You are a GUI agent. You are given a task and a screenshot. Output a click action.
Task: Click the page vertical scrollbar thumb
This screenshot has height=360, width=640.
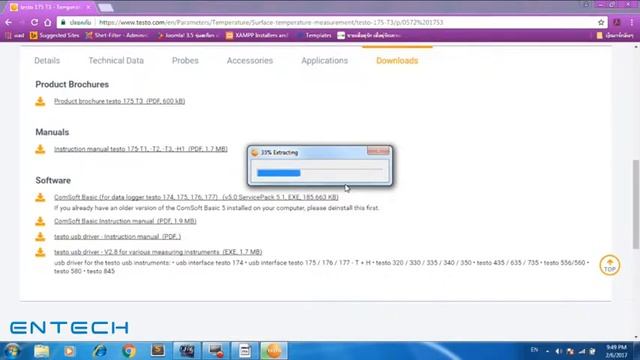[x=636, y=204]
